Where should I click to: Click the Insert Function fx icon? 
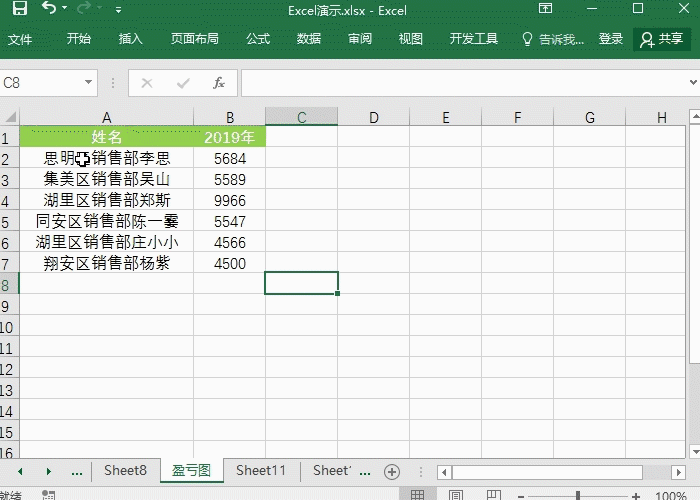[219, 83]
